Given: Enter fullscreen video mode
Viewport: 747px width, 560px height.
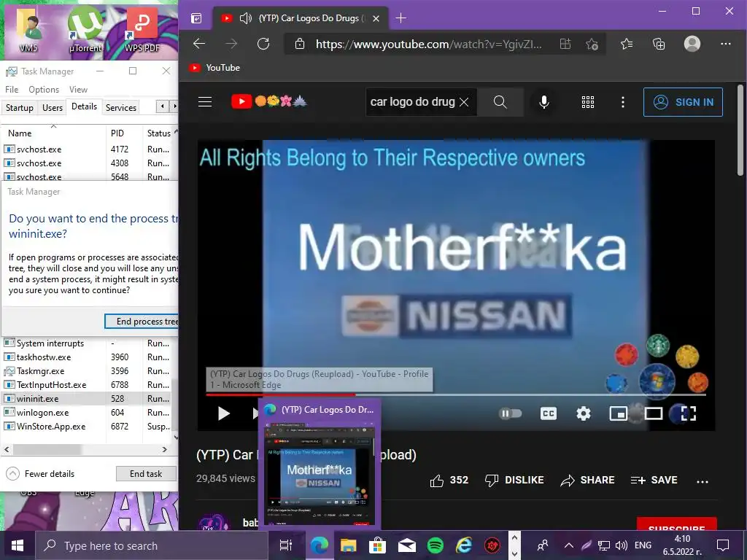Looking at the screenshot, I should pyautogui.click(x=689, y=413).
